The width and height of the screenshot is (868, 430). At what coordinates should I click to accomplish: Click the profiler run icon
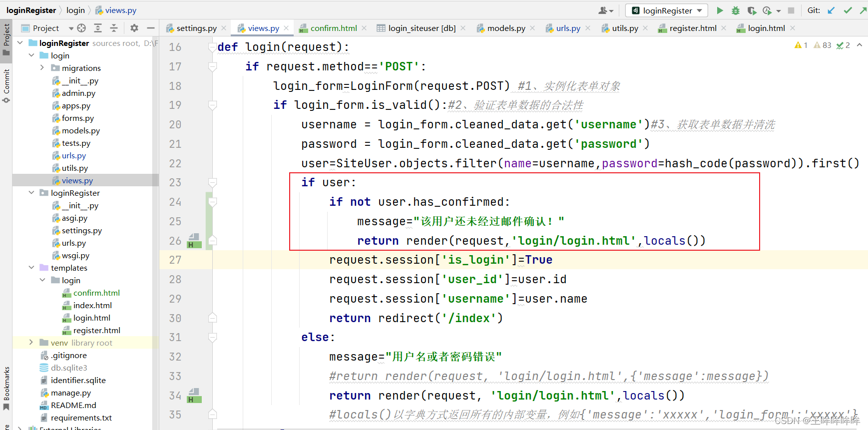pyautogui.click(x=767, y=10)
